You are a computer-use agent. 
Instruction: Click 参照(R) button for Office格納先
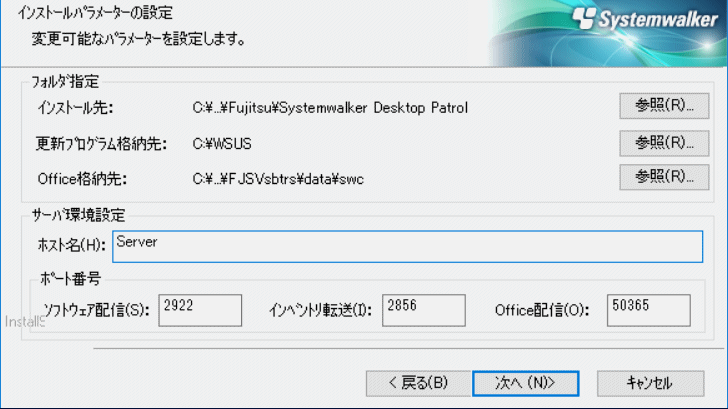pos(664,177)
